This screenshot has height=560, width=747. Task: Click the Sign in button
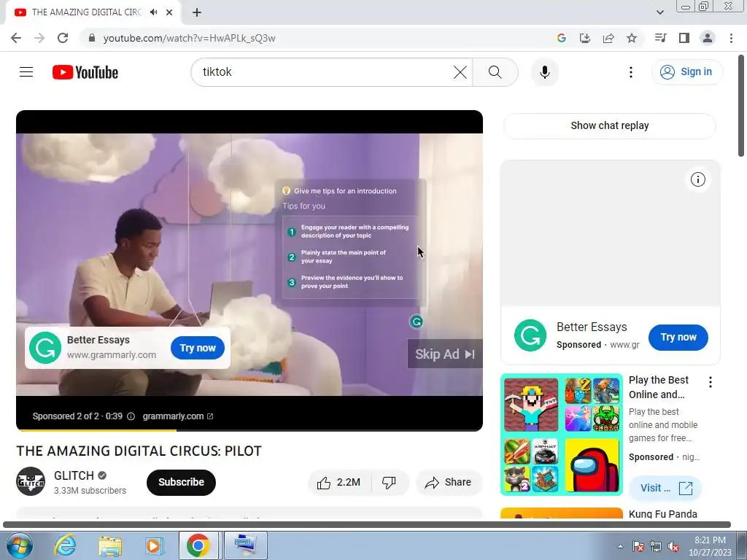pos(686,72)
